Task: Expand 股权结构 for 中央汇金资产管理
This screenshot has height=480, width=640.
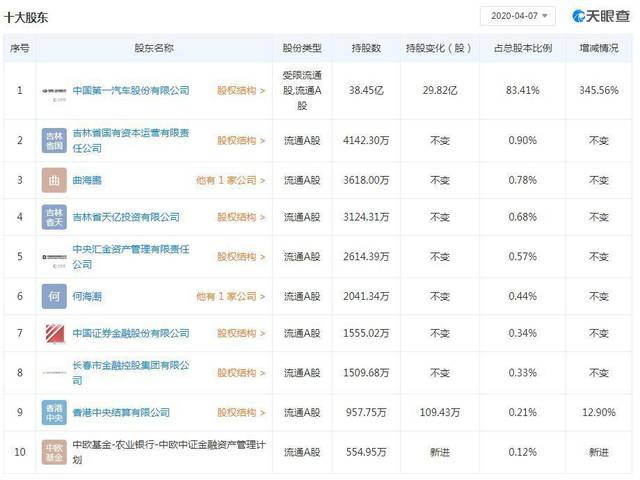Action: pos(241,257)
